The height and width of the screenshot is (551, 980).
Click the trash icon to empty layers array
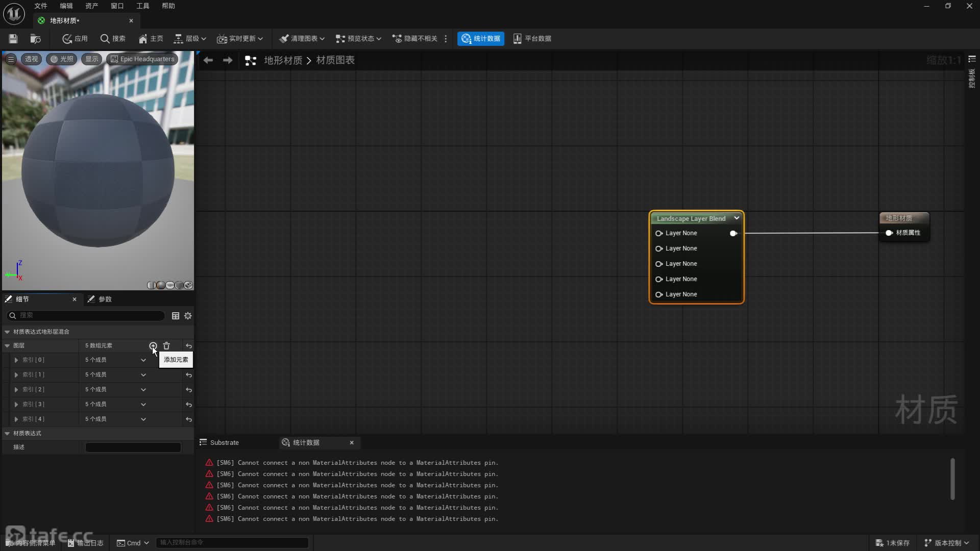(x=166, y=346)
